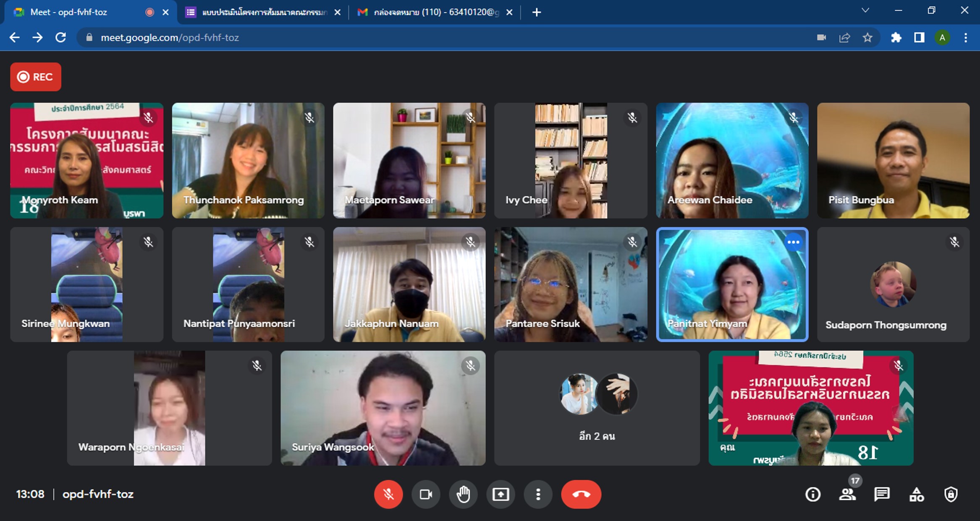980x521 pixels.
Task: Open the in-call chat panel
Action: click(x=882, y=495)
